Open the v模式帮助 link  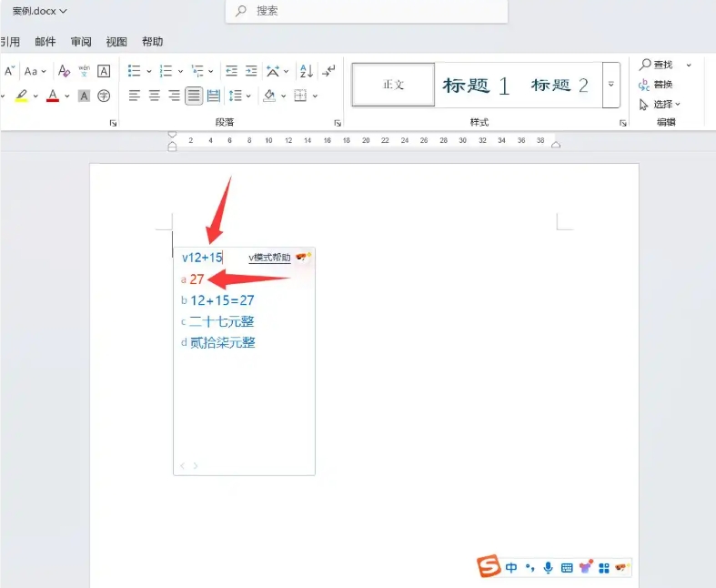tap(269, 258)
